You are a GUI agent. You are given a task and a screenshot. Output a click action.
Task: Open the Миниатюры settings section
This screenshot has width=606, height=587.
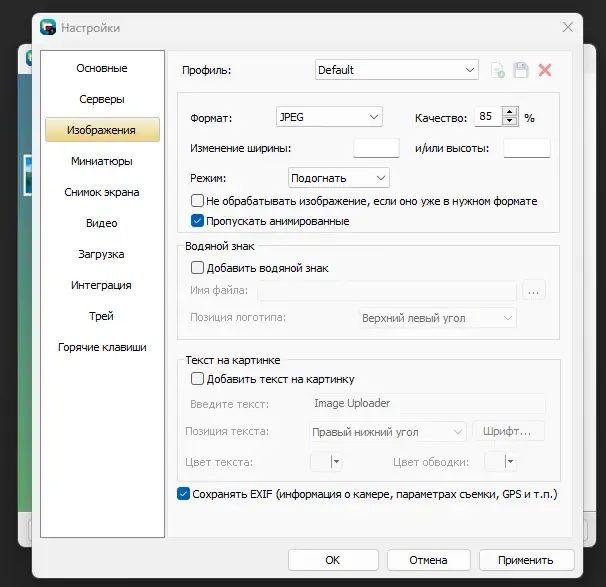pos(102,161)
